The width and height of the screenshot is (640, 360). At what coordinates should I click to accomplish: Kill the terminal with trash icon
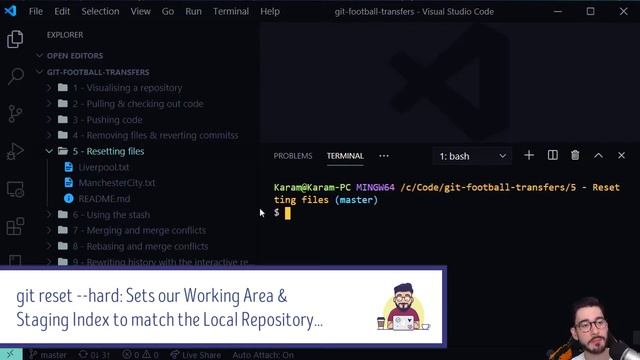tap(575, 156)
